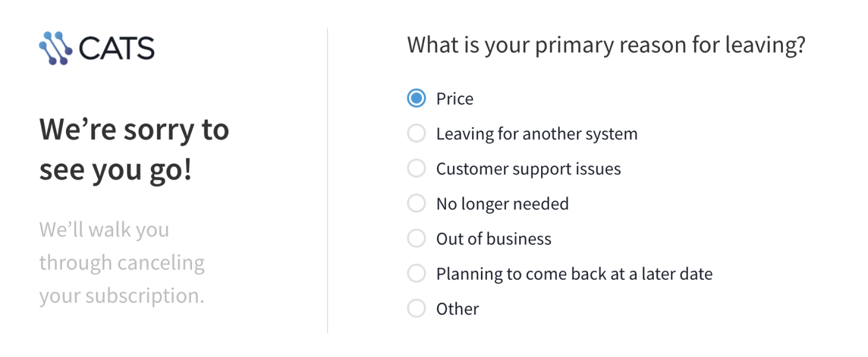Image resolution: width=868 pixels, height=357 pixels.
Task: Click the 'We're sorry to see you go!' heading
Action: 134,150
